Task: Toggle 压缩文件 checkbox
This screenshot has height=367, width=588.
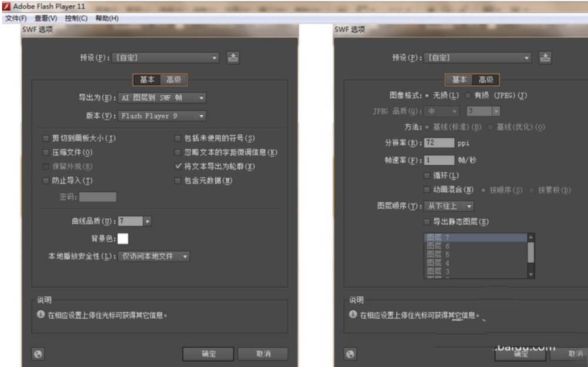Action: coord(46,152)
